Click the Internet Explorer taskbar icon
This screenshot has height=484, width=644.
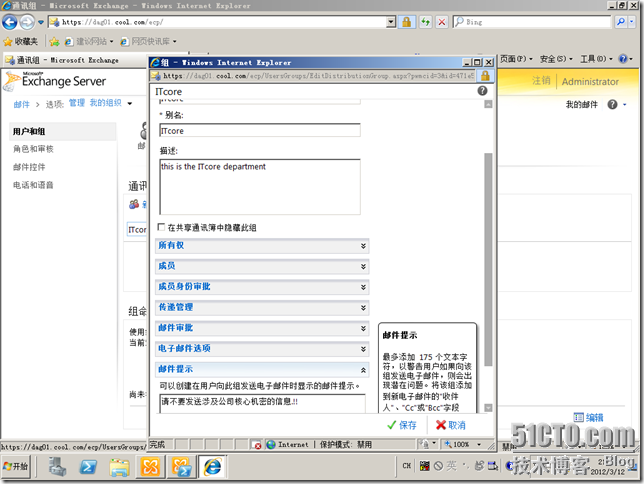(212, 466)
